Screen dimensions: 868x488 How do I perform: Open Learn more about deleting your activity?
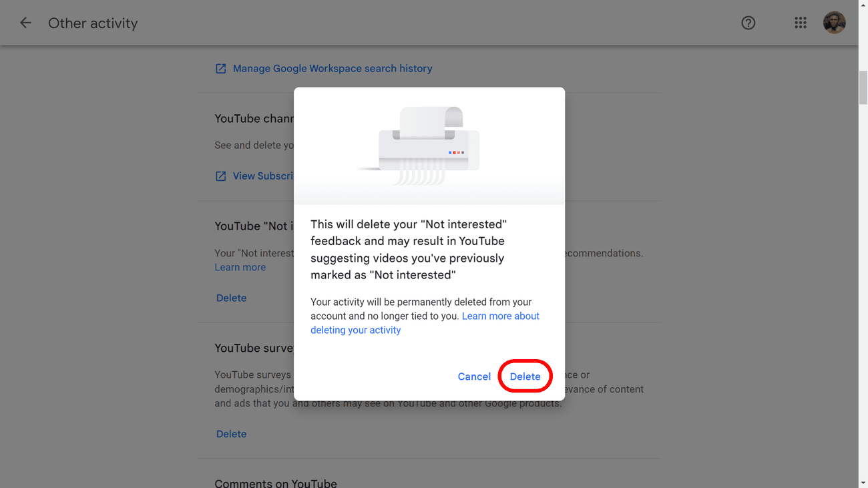[501, 315]
